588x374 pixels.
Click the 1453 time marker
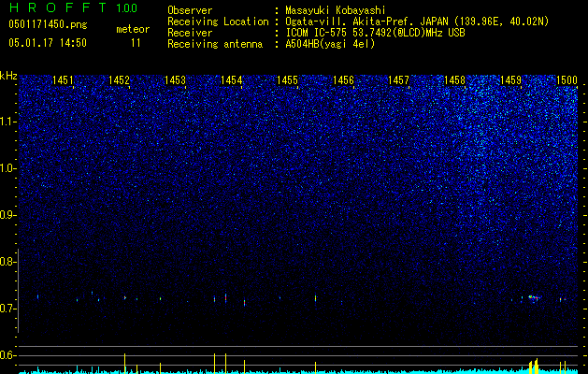click(x=175, y=79)
